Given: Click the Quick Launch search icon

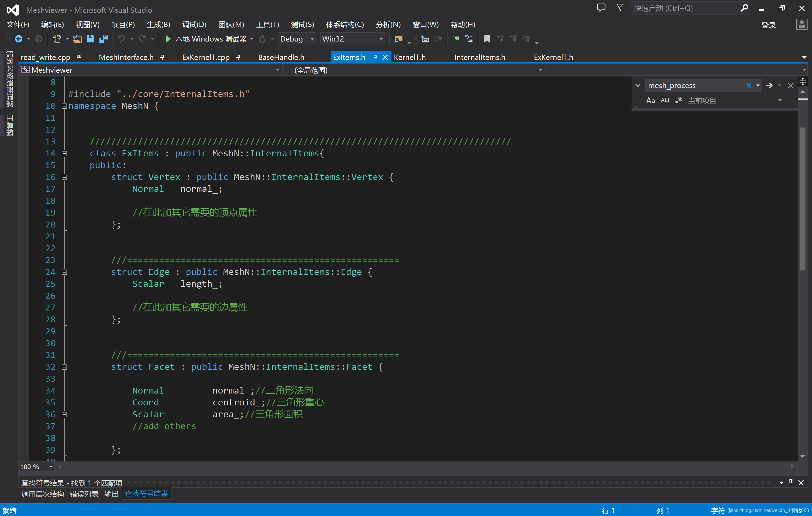Looking at the screenshot, I should click(x=744, y=8).
